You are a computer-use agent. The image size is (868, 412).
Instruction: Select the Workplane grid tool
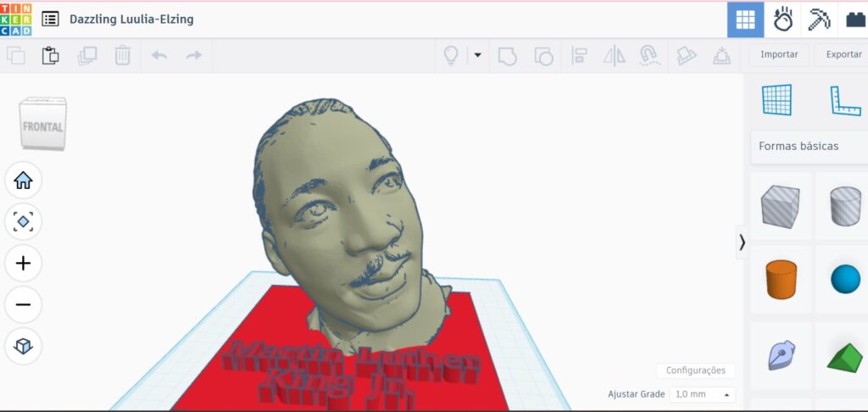click(x=776, y=100)
